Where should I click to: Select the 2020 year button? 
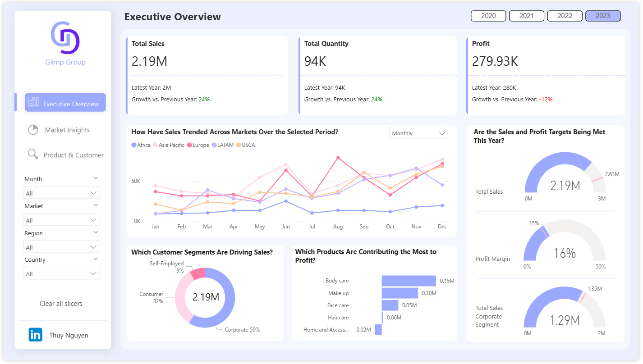488,16
